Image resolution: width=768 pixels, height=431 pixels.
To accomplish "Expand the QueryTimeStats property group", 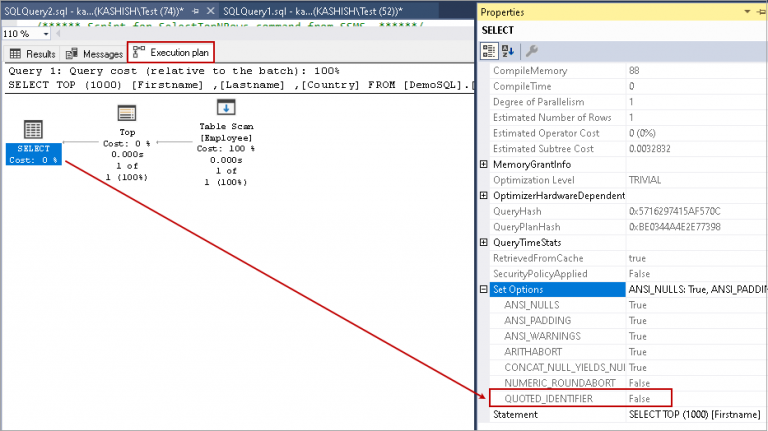I will tap(484, 242).
